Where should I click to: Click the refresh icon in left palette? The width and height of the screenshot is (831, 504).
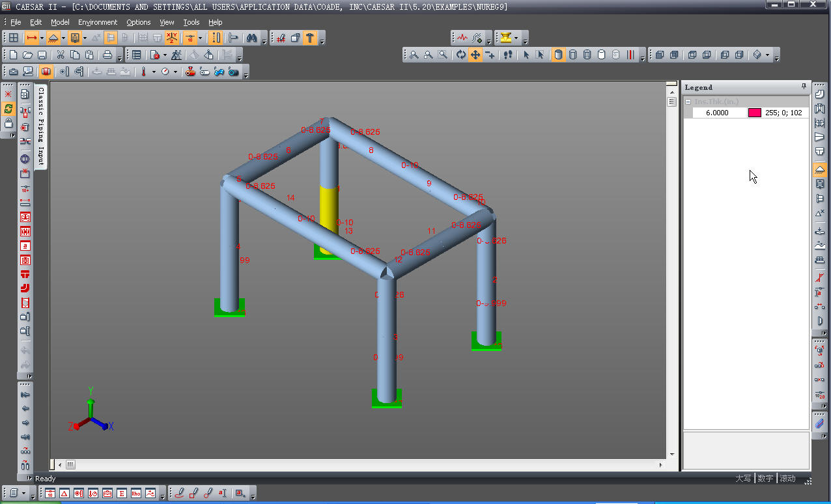coord(8,109)
